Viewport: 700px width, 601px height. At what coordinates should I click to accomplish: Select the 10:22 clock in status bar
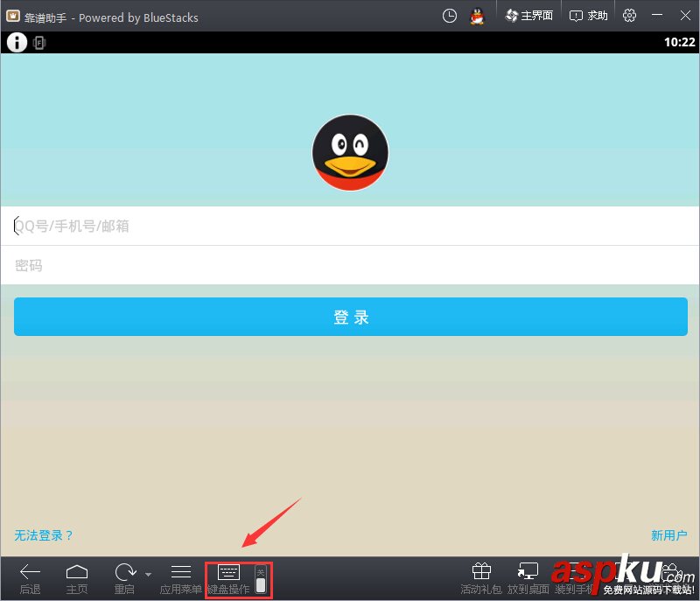680,42
